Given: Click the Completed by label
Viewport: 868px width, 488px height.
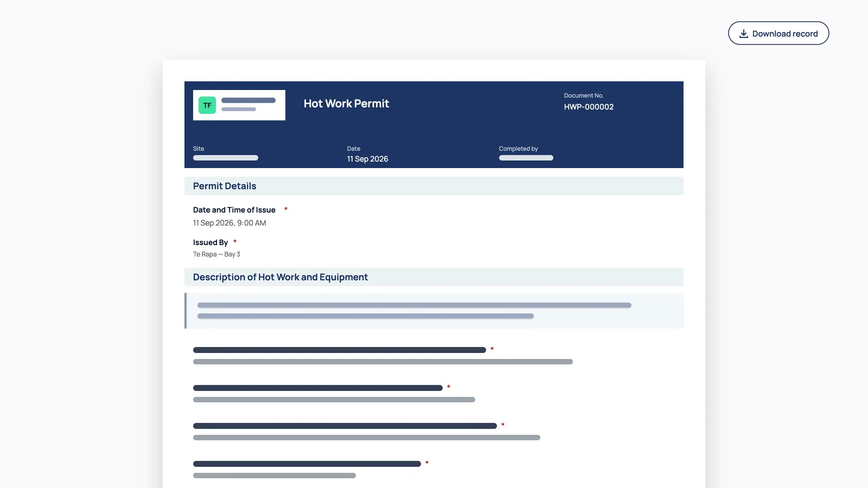Looking at the screenshot, I should [518, 149].
